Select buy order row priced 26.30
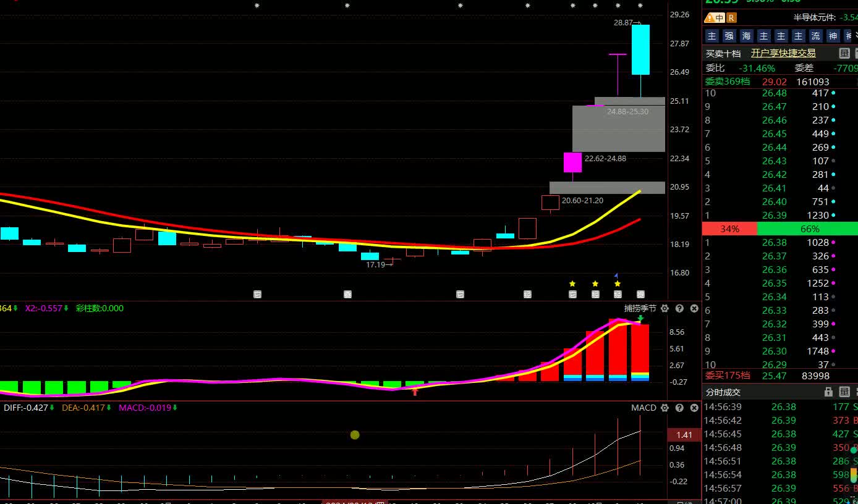The height and width of the screenshot is (504, 858). tap(780, 351)
